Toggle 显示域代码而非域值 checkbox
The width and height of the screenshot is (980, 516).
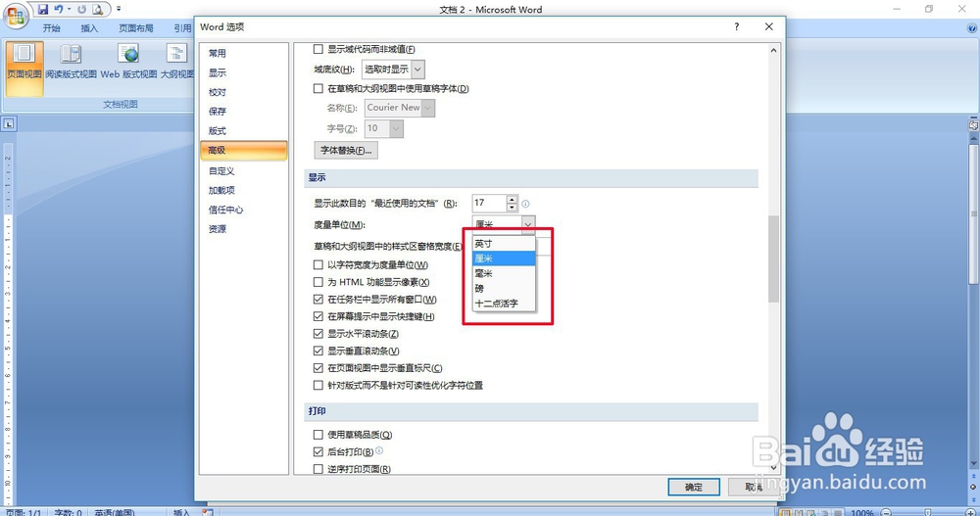pyautogui.click(x=318, y=49)
